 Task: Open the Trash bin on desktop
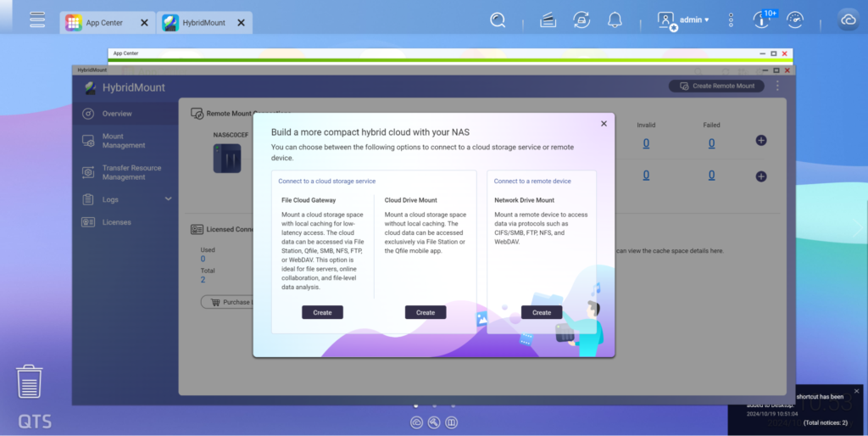30,382
